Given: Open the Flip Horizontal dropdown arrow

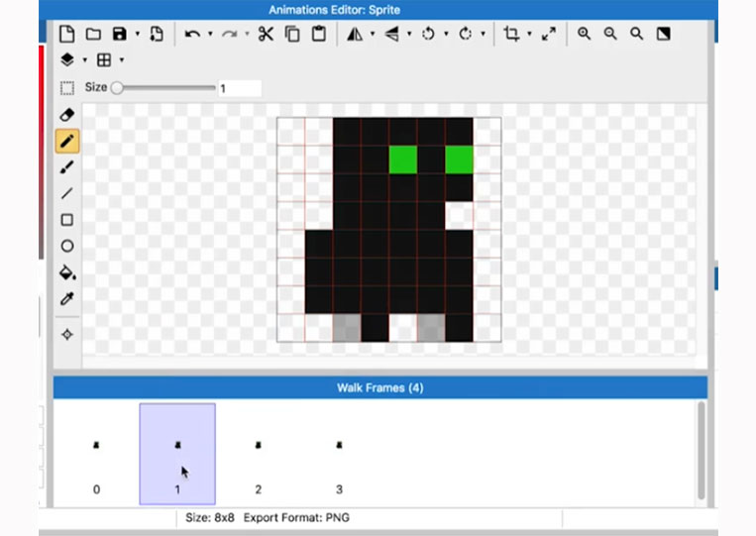Looking at the screenshot, I should click(373, 34).
